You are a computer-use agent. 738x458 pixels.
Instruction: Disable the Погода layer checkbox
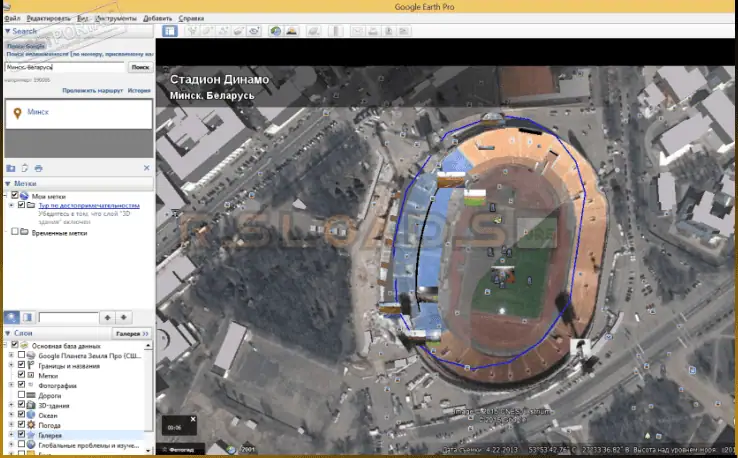21,424
